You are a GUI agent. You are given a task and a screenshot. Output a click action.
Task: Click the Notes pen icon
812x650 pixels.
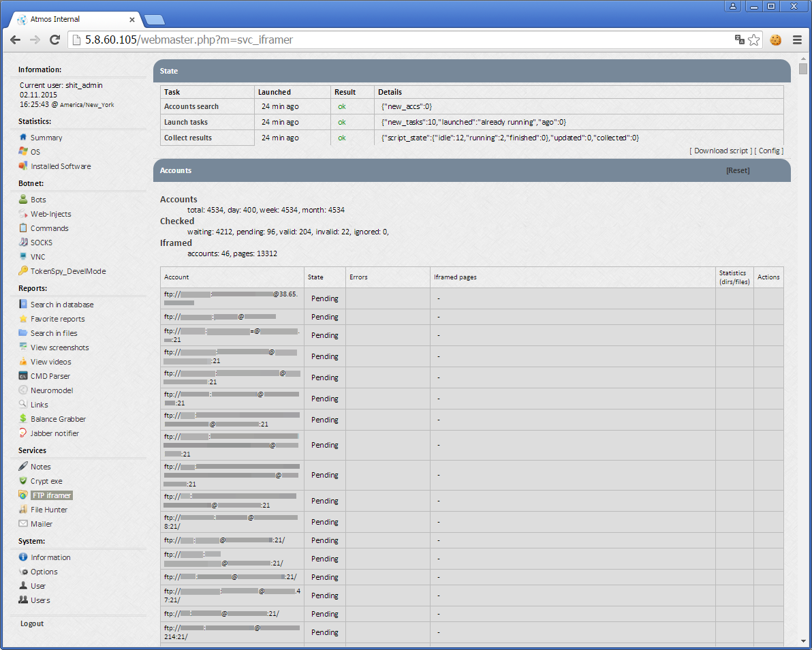pos(22,466)
